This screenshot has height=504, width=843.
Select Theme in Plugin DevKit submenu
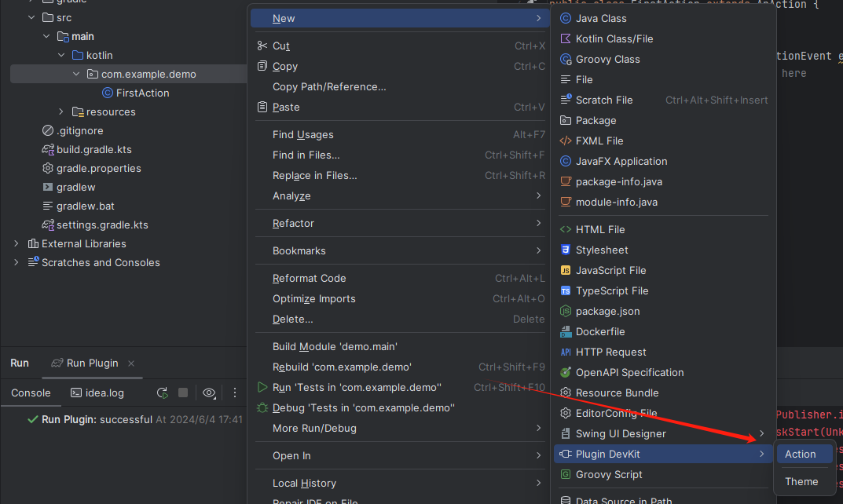click(805, 481)
